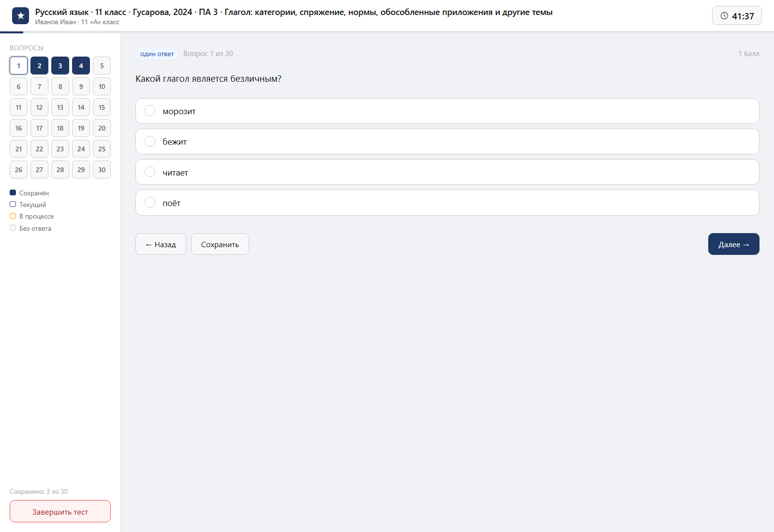Jump to question 28
Image resolution: width=774 pixels, height=532 pixels.
[60, 170]
